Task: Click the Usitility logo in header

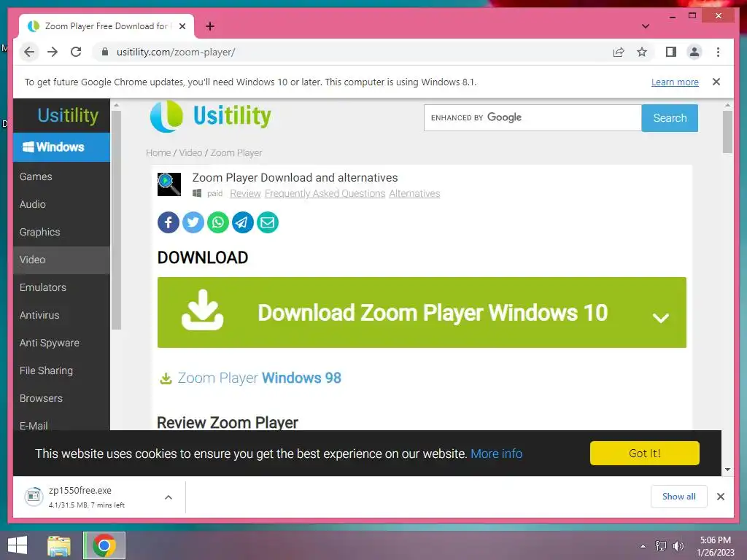Action: pyautogui.click(x=211, y=116)
